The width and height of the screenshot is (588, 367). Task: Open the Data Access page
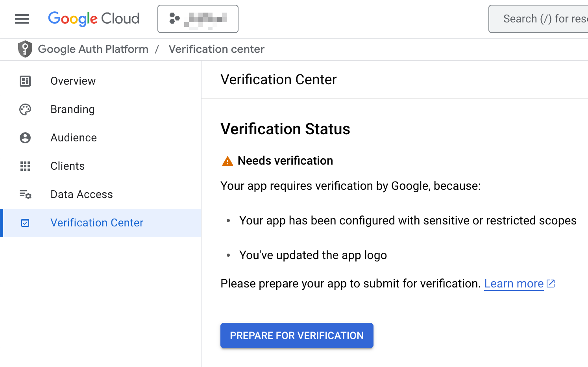pos(82,195)
